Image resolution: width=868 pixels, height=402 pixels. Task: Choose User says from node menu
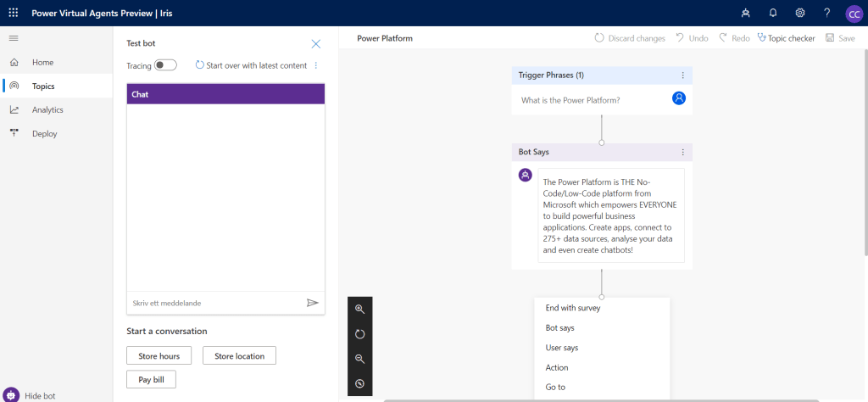point(562,348)
